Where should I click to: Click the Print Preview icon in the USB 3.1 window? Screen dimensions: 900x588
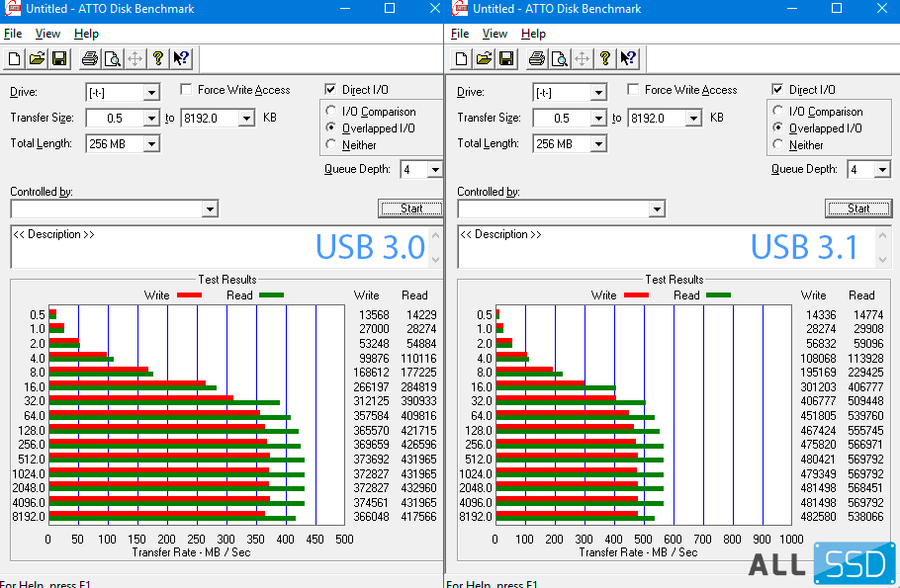click(560, 58)
